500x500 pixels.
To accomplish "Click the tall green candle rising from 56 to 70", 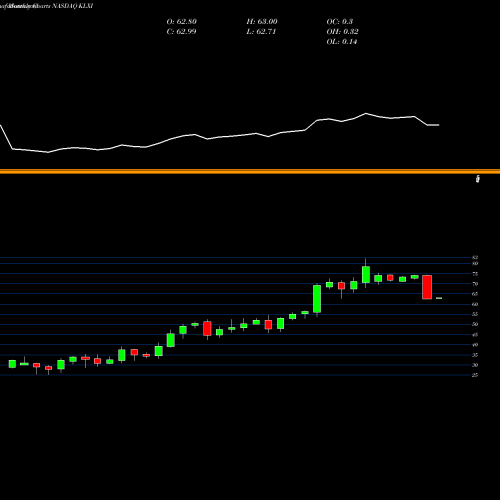I will click(x=317, y=299).
